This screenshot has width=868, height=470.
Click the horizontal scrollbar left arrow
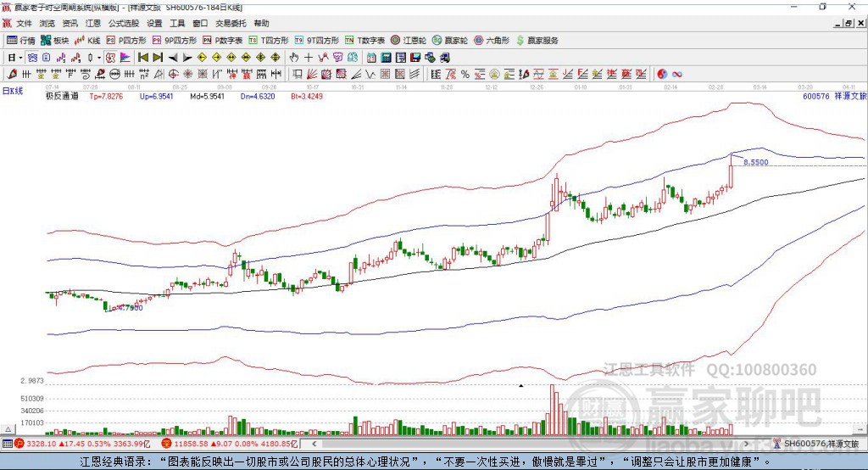pyautogui.click(x=314, y=444)
